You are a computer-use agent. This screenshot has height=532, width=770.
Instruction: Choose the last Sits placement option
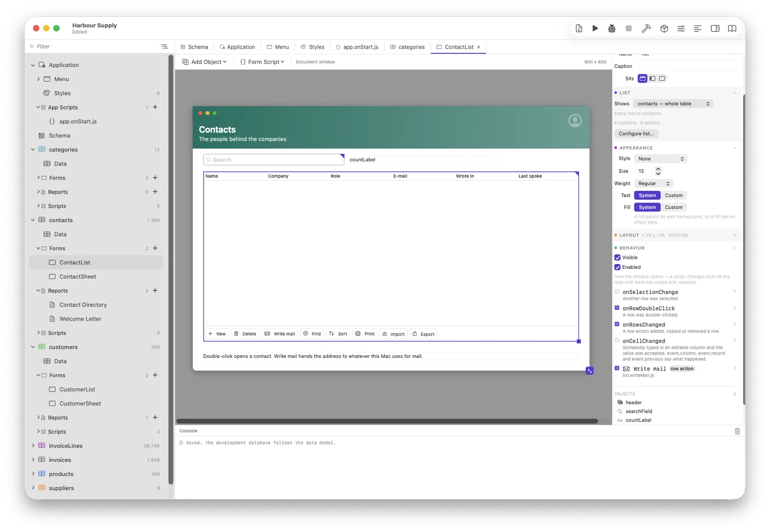tap(662, 78)
